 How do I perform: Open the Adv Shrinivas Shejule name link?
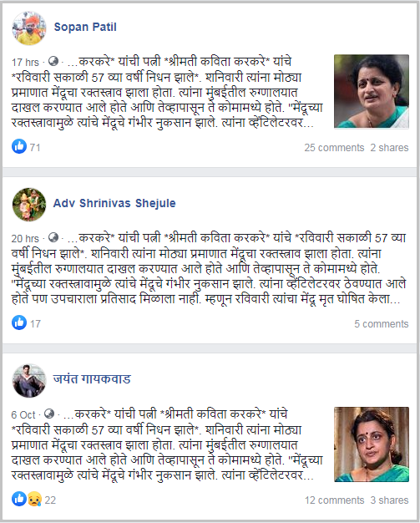(x=114, y=203)
